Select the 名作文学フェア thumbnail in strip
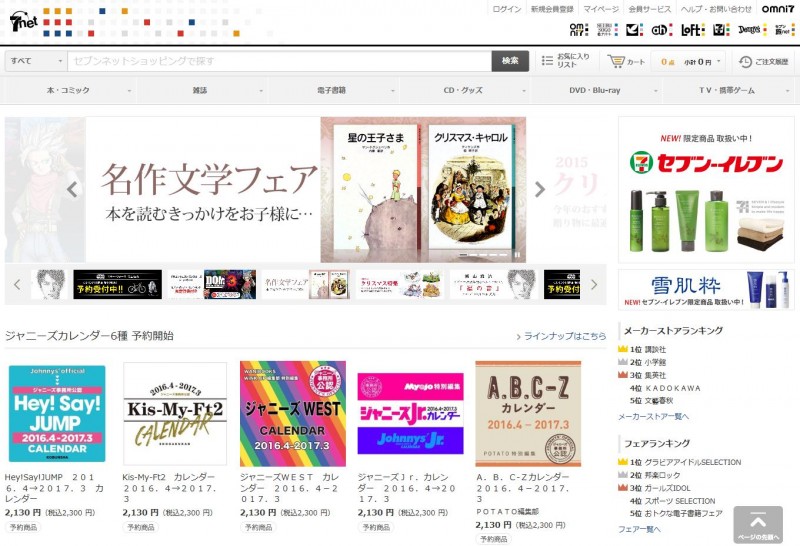This screenshot has width=800, height=546. [306, 284]
